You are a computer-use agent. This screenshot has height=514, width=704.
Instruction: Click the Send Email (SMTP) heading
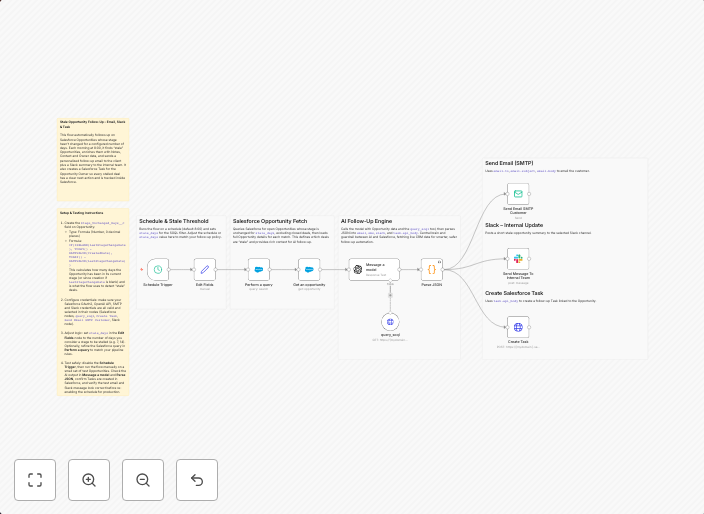(509, 163)
